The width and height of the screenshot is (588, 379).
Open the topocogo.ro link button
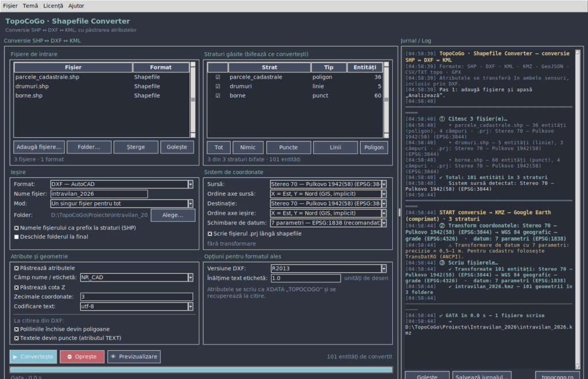click(x=558, y=376)
